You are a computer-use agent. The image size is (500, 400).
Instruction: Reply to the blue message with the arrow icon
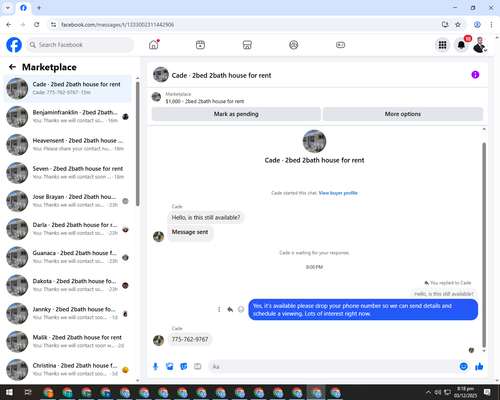(230, 309)
